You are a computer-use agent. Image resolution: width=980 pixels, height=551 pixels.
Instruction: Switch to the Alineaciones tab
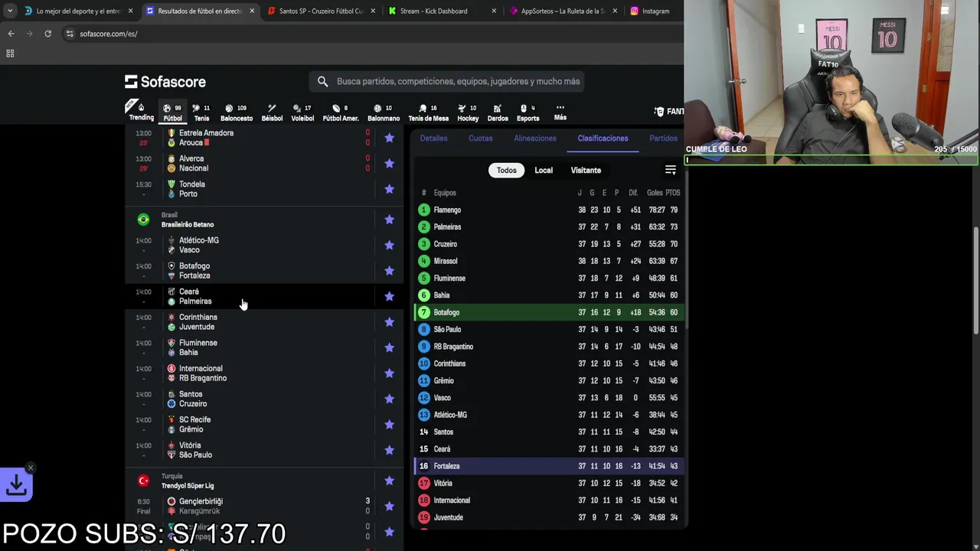[535, 139]
